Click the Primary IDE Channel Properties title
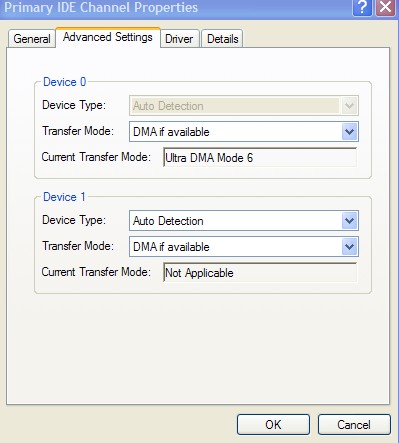This screenshot has width=399, height=443. 101,7
